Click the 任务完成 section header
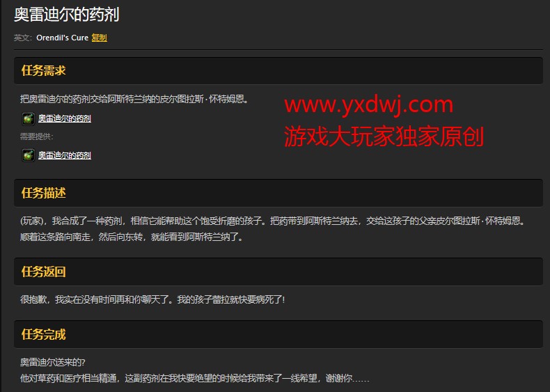550x392 pixels. click(x=44, y=334)
